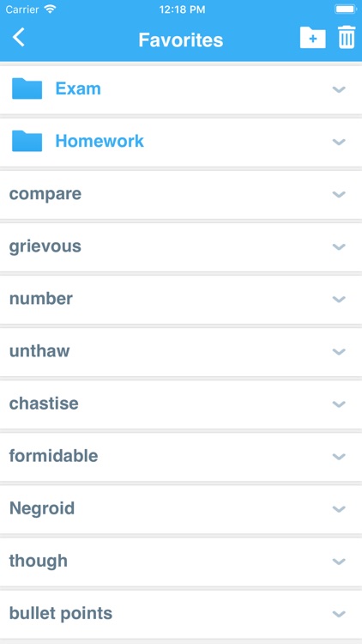The height and width of the screenshot is (644, 362).
Task: Tap the back arrow icon
Action: [19, 38]
